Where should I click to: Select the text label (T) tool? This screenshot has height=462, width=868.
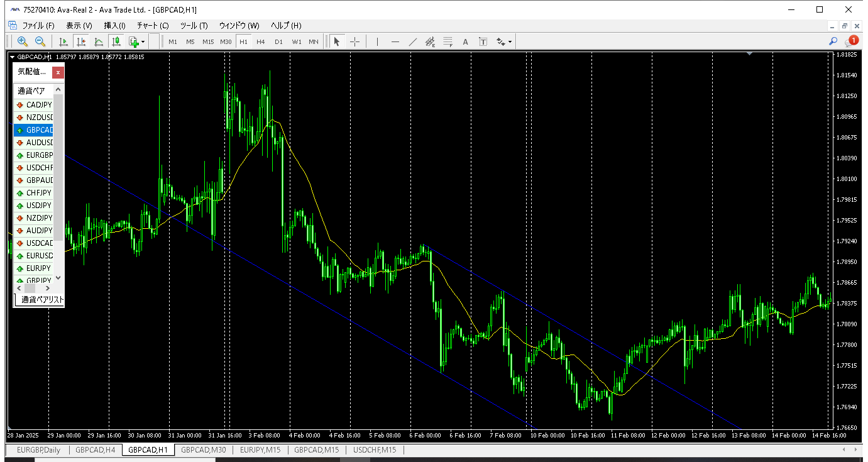pyautogui.click(x=483, y=41)
